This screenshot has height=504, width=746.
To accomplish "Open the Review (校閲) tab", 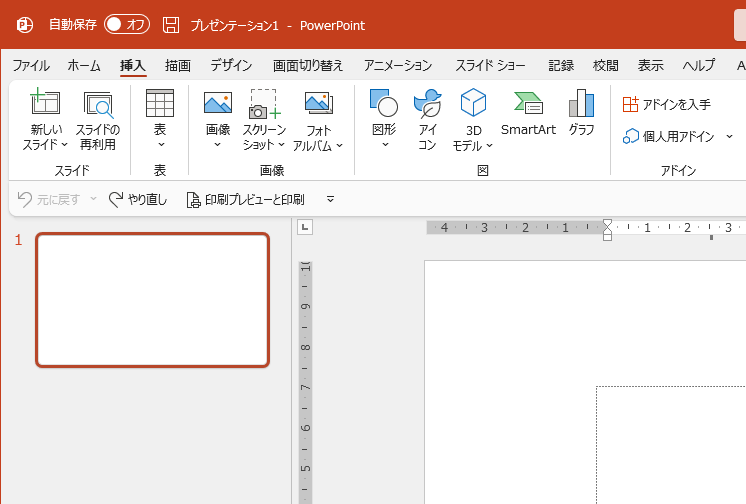I will 606,65.
